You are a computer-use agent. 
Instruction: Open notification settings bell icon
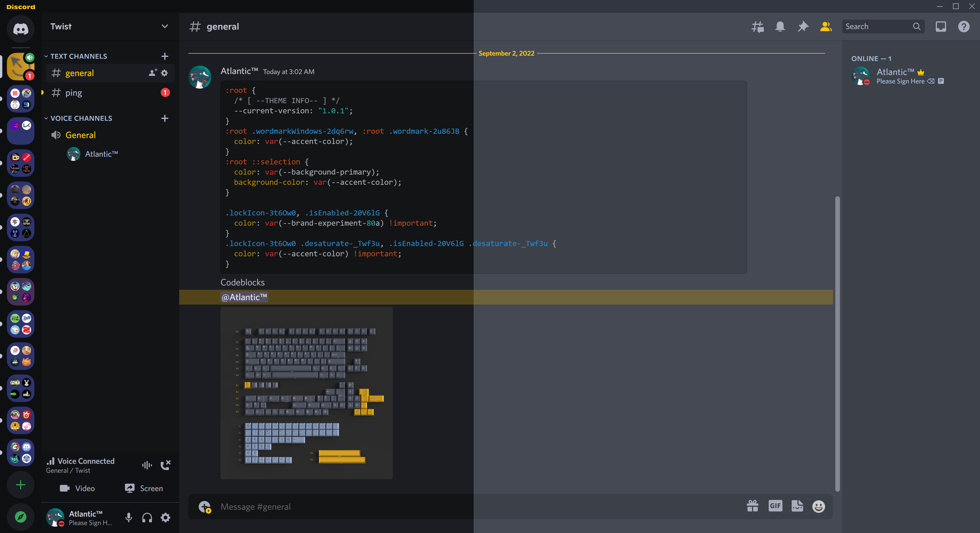click(780, 27)
